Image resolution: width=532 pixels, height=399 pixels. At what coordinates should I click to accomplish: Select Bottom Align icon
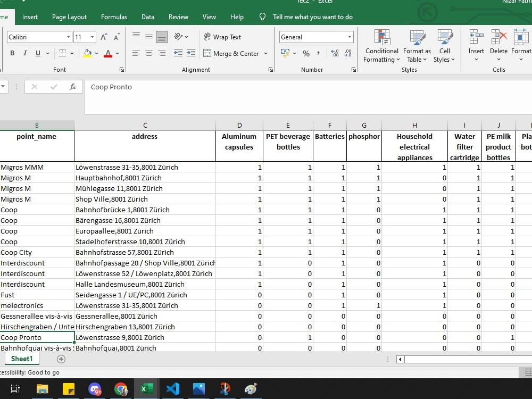[x=162, y=37]
